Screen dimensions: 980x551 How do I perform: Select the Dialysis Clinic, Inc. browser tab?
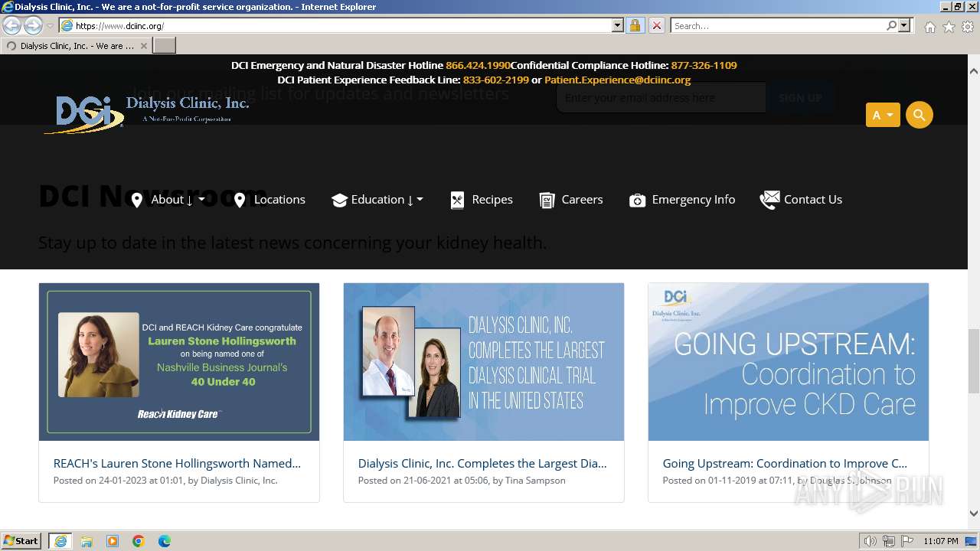point(77,46)
